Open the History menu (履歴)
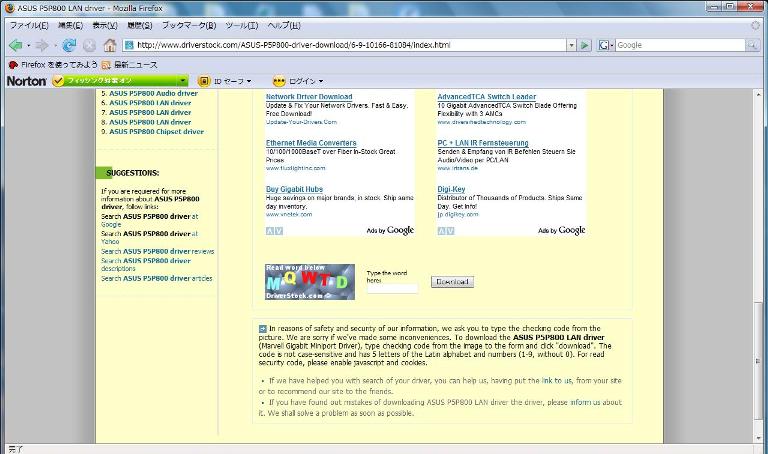The height and width of the screenshot is (454, 768). click(140, 25)
